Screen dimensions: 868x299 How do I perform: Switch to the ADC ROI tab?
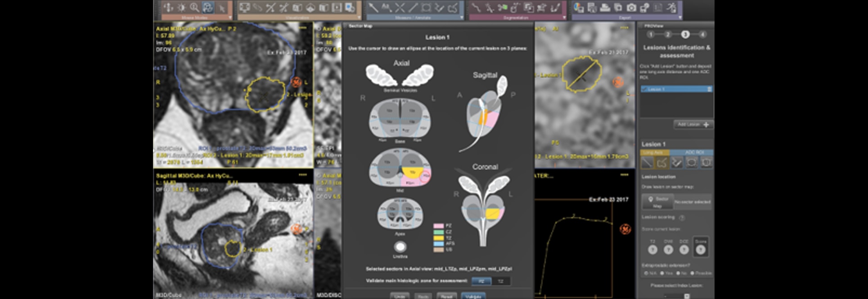694,152
